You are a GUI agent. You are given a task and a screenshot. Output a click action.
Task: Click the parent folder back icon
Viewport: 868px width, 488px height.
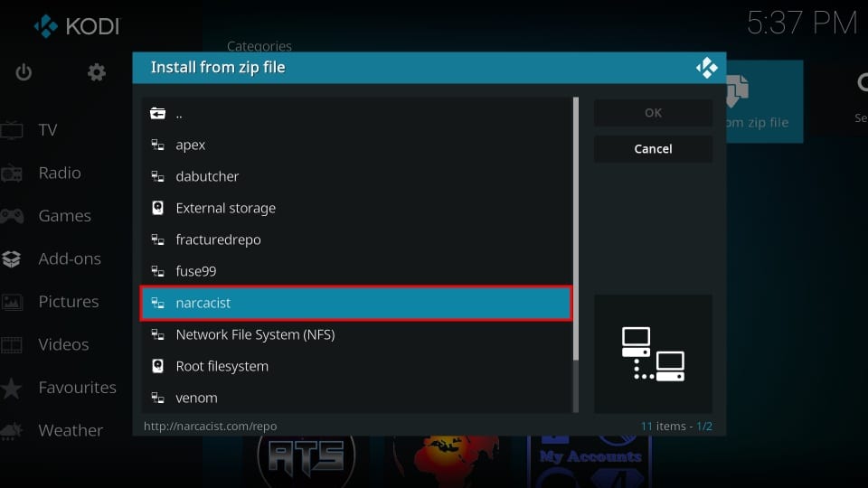[157, 114]
